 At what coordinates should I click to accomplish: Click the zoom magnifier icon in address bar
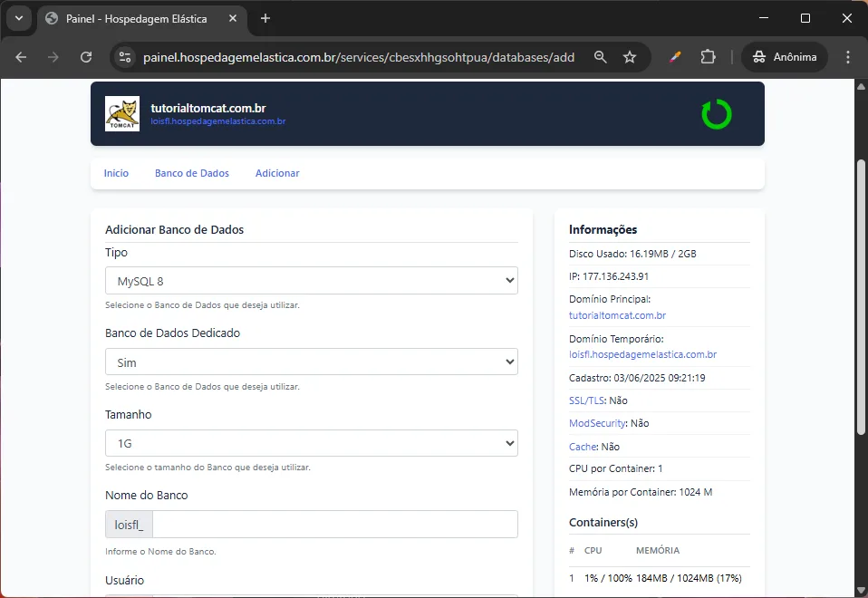click(600, 57)
